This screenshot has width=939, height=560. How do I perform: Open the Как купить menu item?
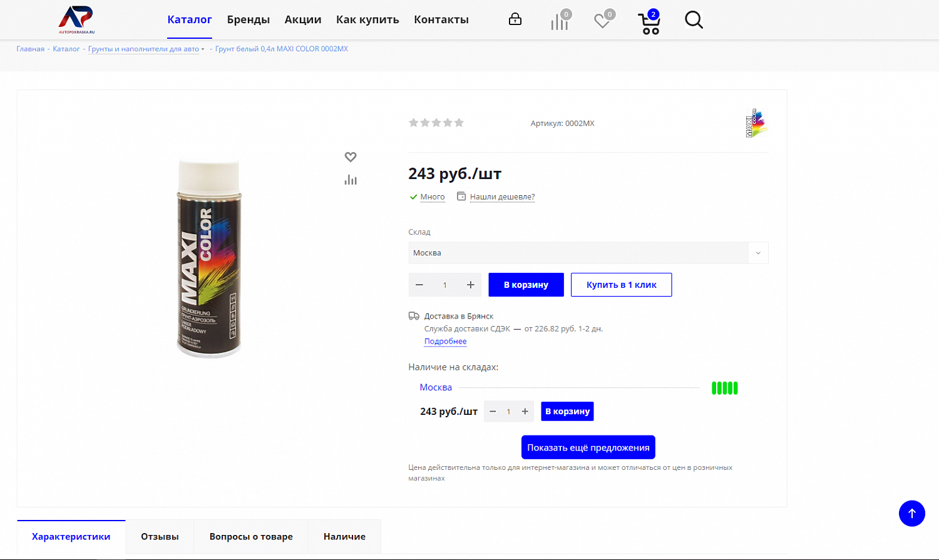(x=367, y=19)
